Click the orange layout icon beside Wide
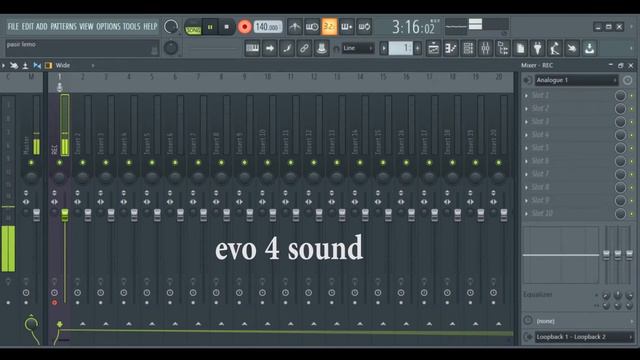 (49, 65)
